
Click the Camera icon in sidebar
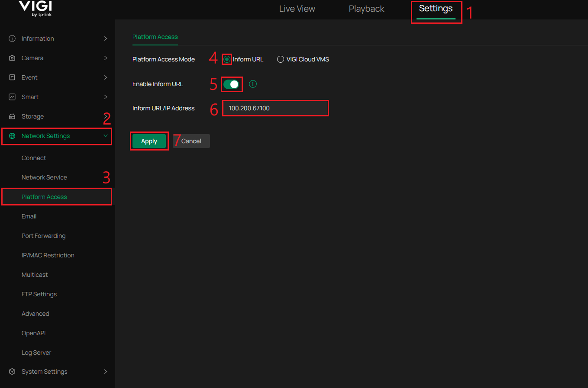[x=12, y=58]
